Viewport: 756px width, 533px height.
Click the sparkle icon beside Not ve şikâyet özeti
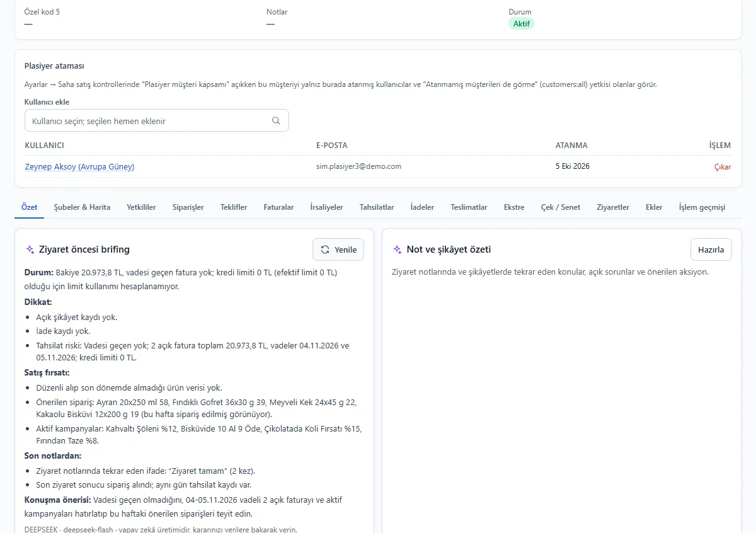[398, 249]
